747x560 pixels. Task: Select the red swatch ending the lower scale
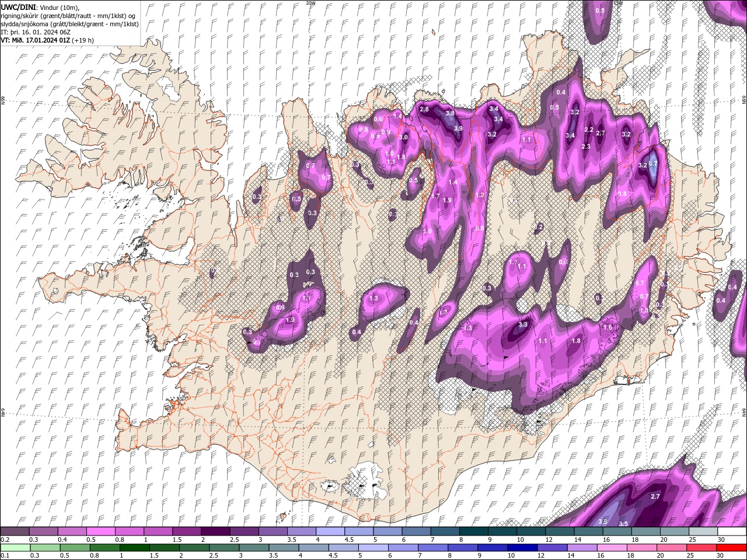[731, 548]
